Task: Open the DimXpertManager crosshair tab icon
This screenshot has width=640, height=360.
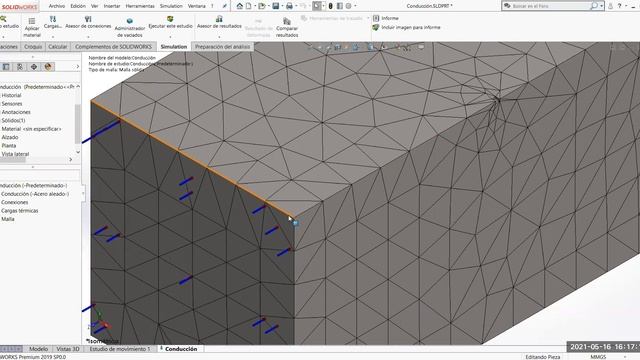Action: (34, 67)
